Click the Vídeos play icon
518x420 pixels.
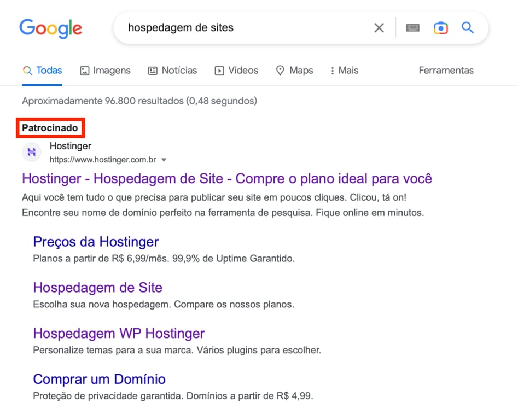click(x=219, y=70)
